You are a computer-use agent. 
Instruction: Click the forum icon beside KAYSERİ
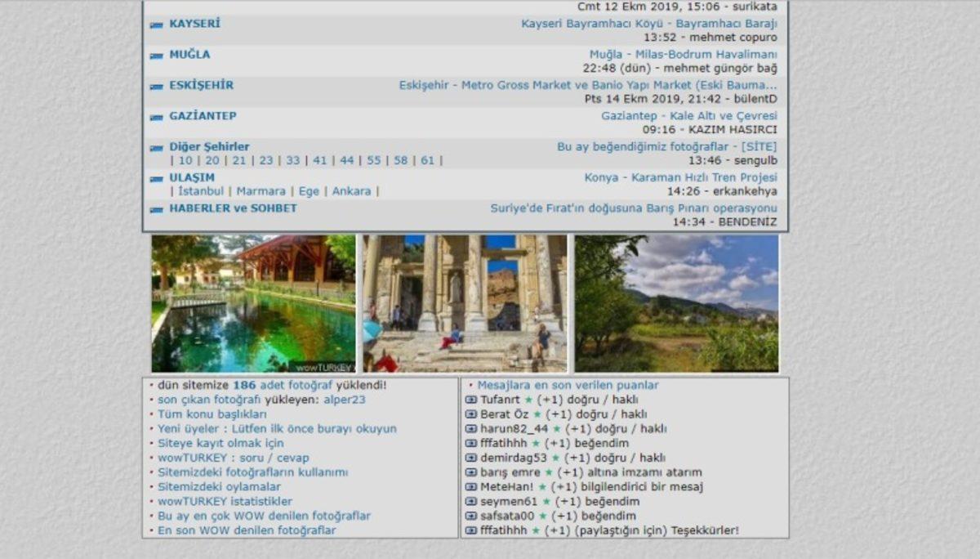(157, 24)
